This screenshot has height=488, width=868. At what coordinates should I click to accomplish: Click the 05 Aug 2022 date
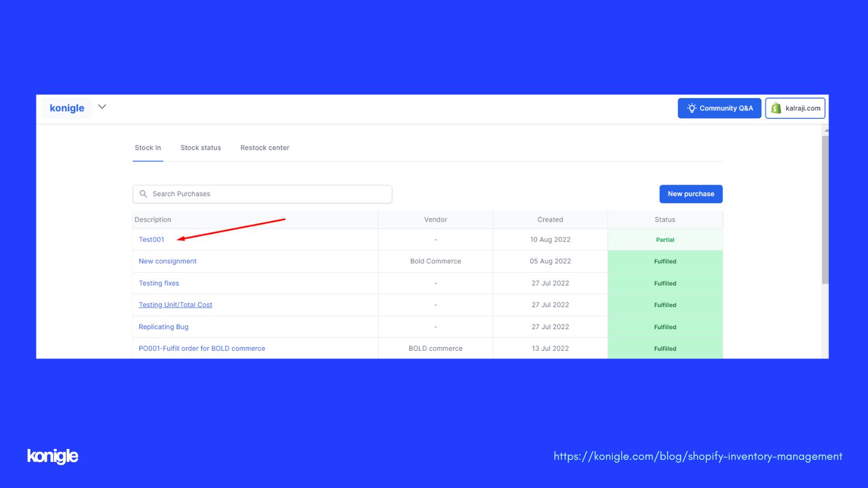550,261
